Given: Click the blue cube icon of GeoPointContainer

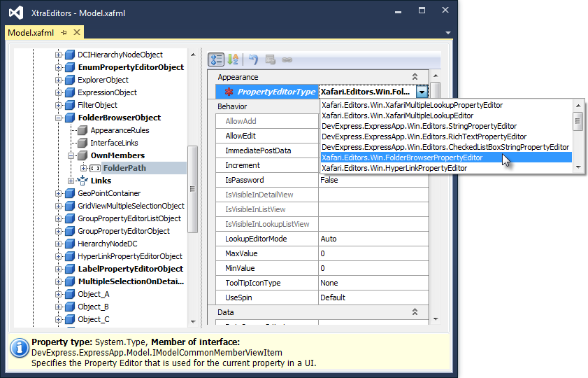Looking at the screenshot, I should 70,193.
